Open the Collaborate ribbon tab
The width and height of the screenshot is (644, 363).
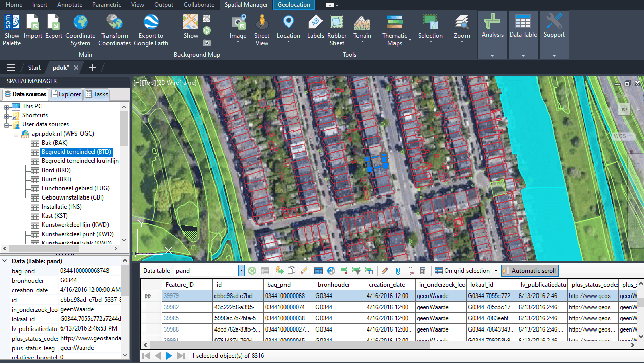tap(199, 5)
